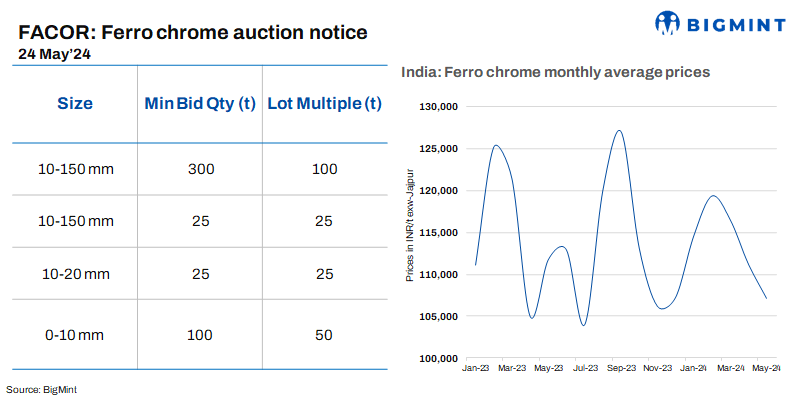Click the 100,000 y-axis label
Viewport: 804px width, 401px height.
(x=438, y=358)
